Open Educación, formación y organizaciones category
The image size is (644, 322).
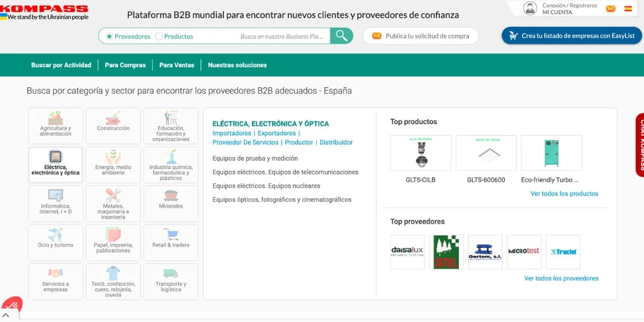coord(171,126)
